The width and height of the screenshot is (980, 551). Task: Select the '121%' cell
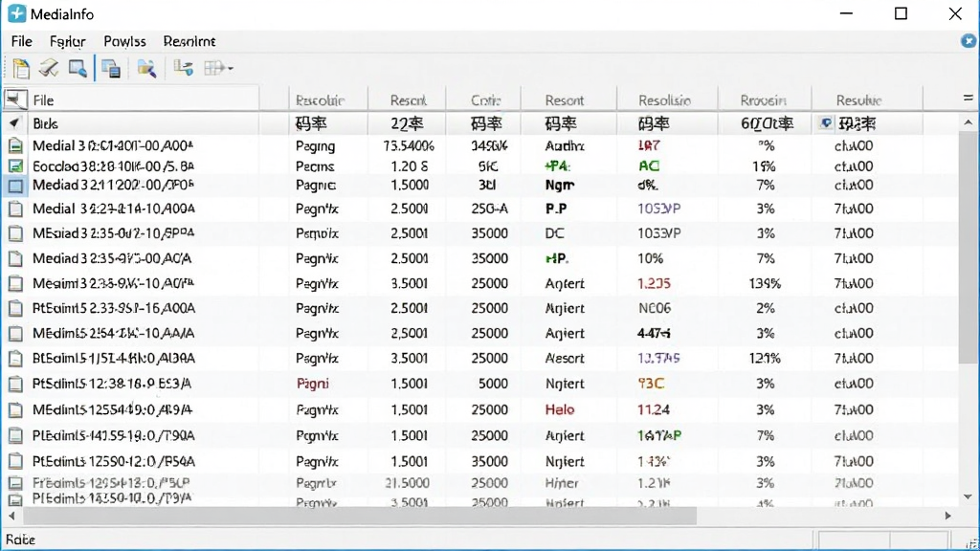coord(765,359)
